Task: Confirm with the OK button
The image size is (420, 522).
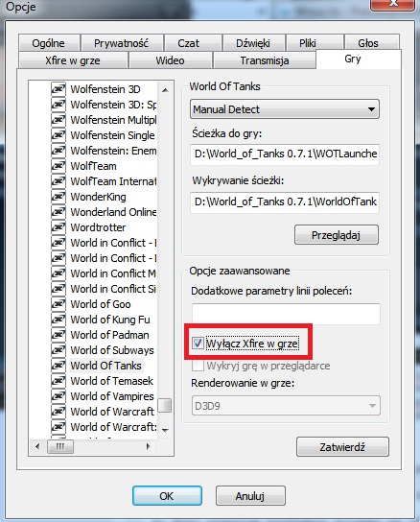Action: tap(167, 496)
